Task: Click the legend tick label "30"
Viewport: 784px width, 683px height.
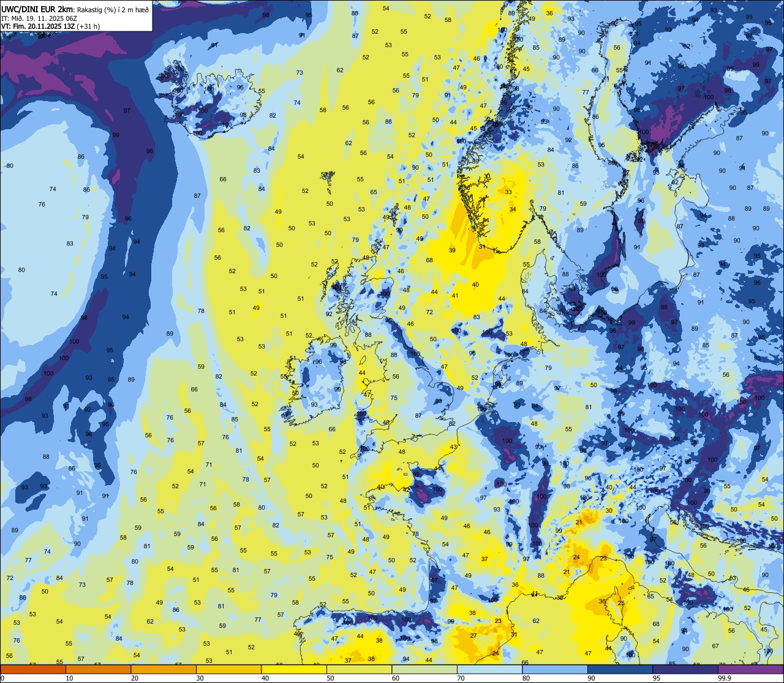Action: point(200,678)
